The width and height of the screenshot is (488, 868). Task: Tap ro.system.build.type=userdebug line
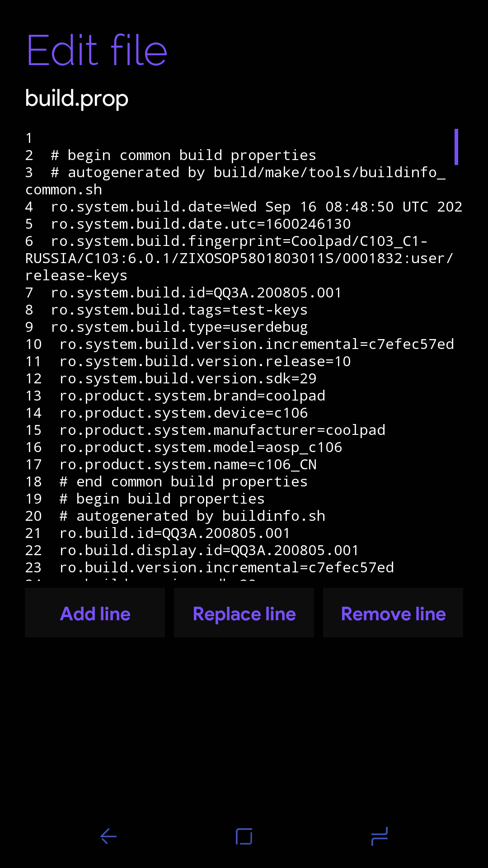179,327
